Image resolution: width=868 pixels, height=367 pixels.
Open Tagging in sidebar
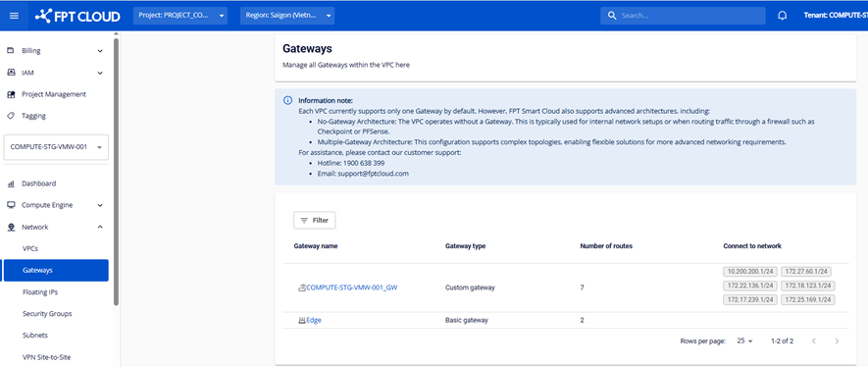click(33, 116)
